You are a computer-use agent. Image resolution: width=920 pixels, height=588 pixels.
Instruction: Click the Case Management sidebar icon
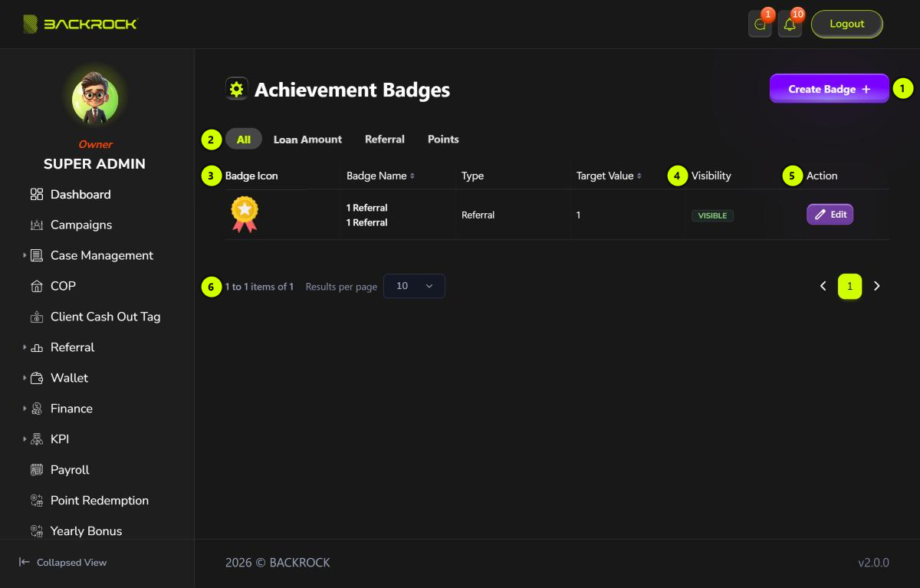37,256
